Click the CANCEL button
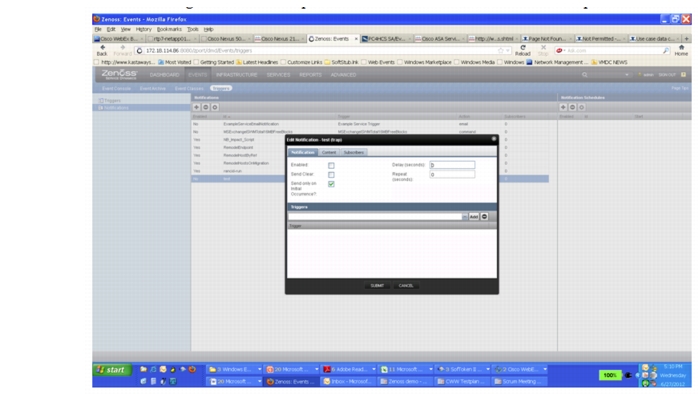This screenshot has width=698, height=394. tap(406, 285)
